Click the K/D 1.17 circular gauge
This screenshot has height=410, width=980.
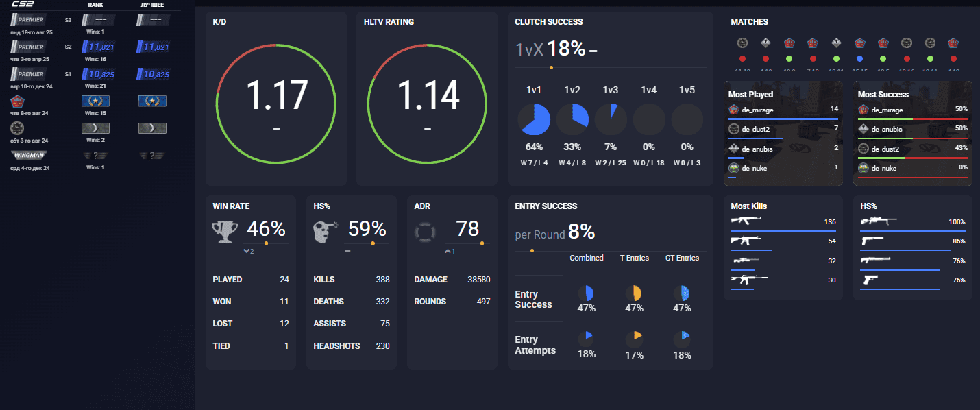pos(276,104)
